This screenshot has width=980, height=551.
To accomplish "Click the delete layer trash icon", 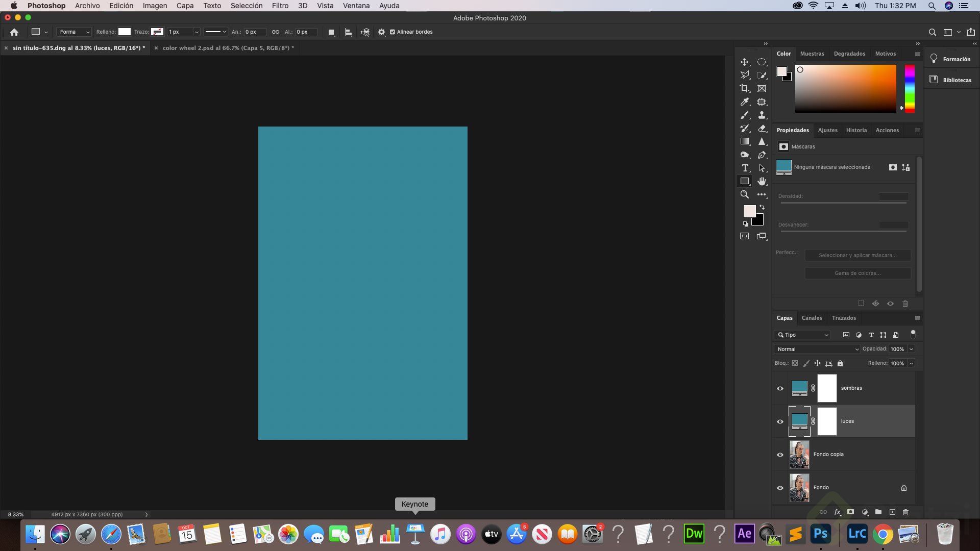I will click(x=905, y=512).
